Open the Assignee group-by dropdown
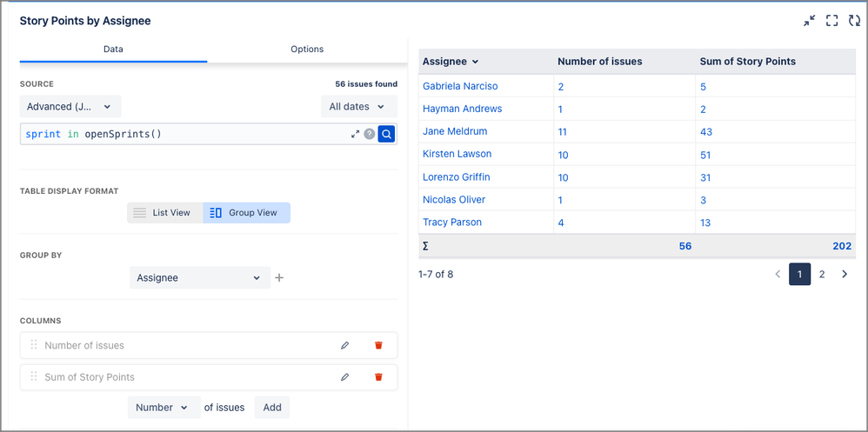Image resolution: width=868 pixels, height=432 pixels. click(200, 277)
